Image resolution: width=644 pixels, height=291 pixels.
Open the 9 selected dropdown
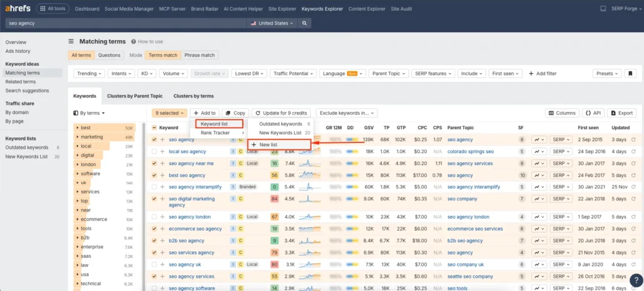[x=169, y=113]
